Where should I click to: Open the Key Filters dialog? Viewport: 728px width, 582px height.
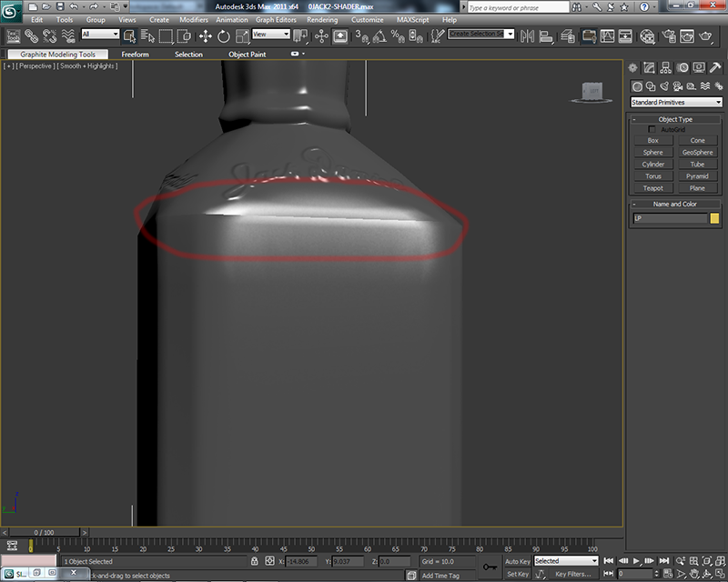point(573,574)
